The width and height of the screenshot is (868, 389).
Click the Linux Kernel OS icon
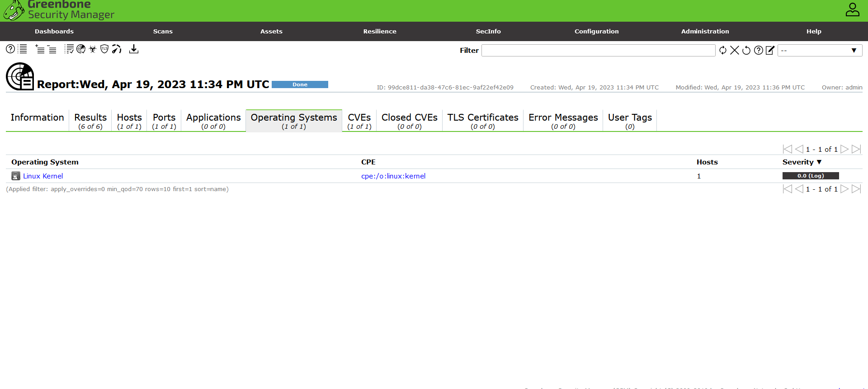click(16, 176)
